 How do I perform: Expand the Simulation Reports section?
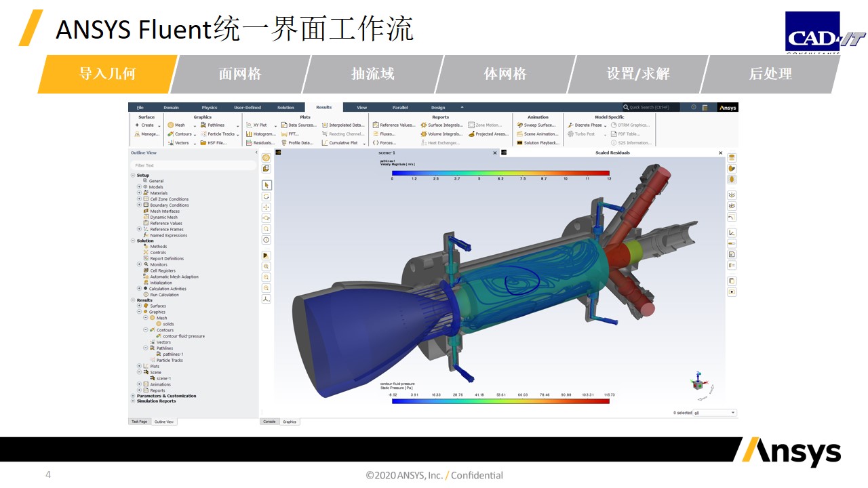133,401
